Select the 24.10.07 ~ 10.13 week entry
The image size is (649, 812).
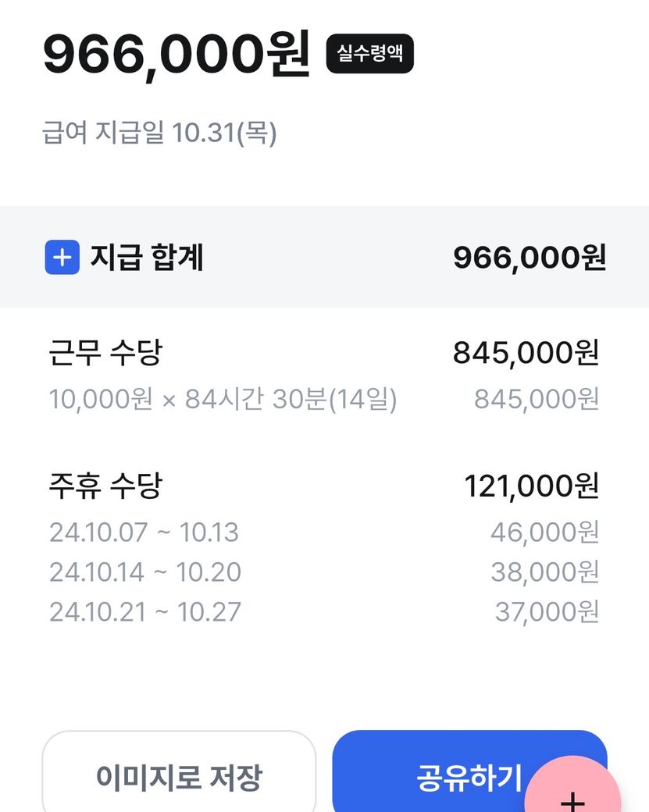click(144, 532)
